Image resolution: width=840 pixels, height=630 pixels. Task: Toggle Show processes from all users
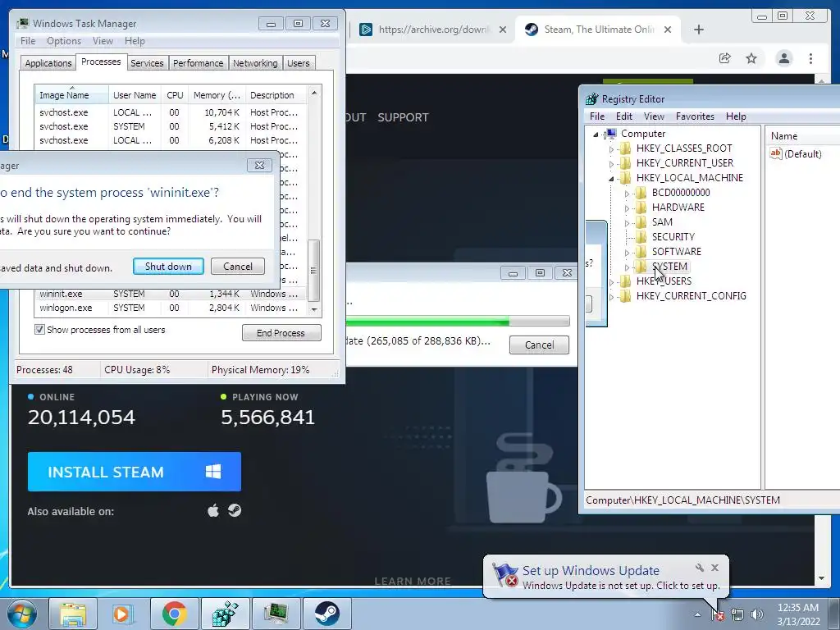[x=39, y=330]
